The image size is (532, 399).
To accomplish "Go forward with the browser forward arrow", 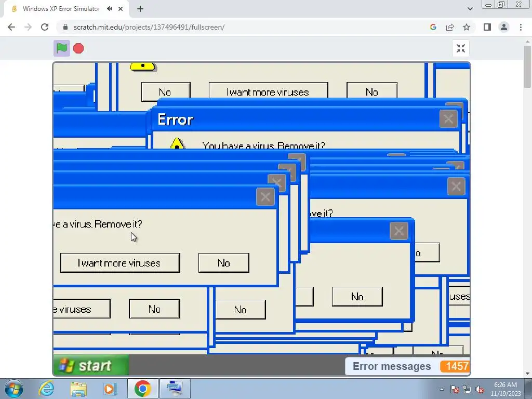I will point(28,27).
